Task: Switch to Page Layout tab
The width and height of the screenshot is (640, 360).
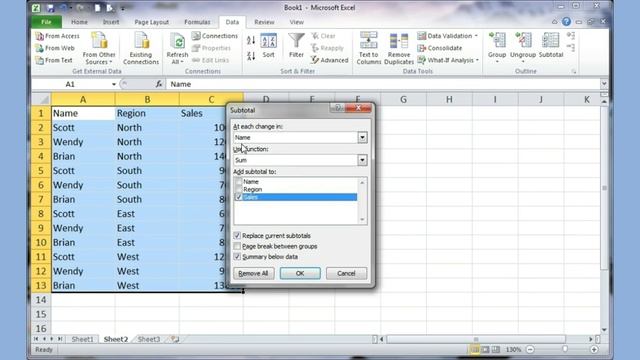Action: [151, 22]
